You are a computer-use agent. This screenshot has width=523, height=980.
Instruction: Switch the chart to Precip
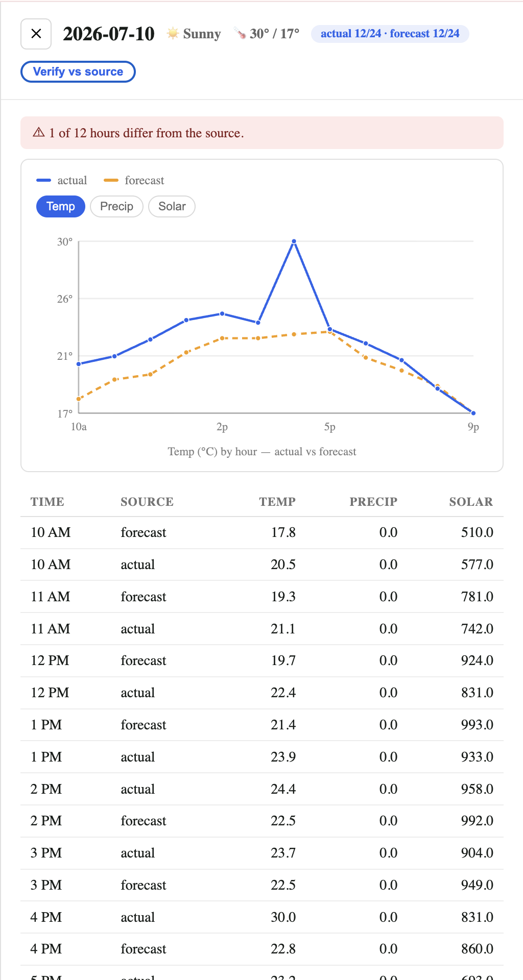pyautogui.click(x=116, y=206)
